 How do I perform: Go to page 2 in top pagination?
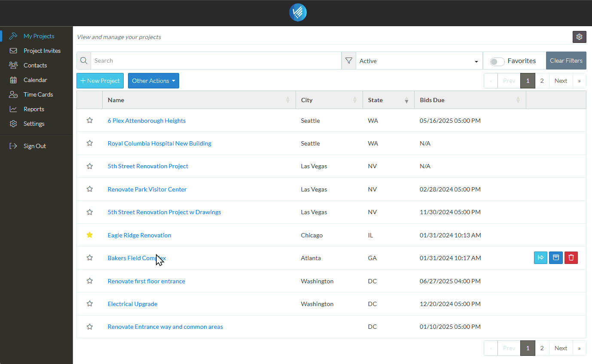pos(542,81)
